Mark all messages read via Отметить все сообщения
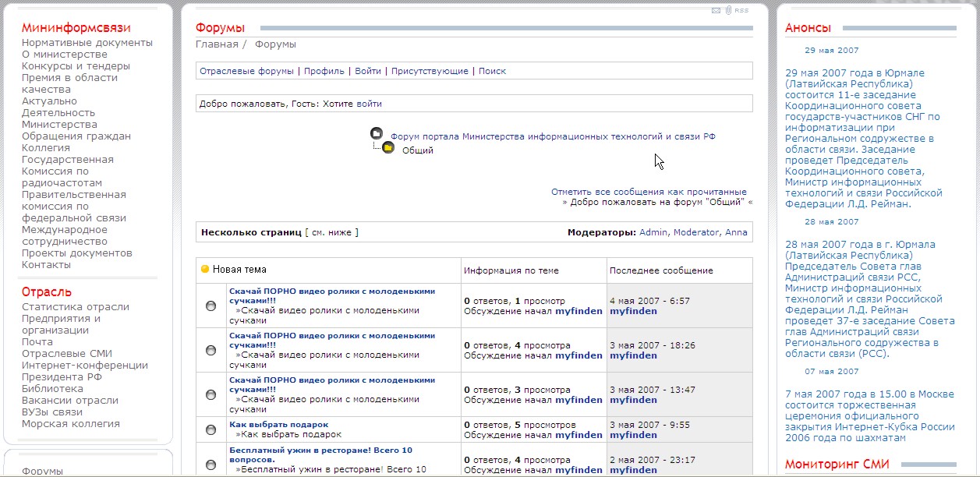Viewport: 980px width, 477px height. point(649,192)
